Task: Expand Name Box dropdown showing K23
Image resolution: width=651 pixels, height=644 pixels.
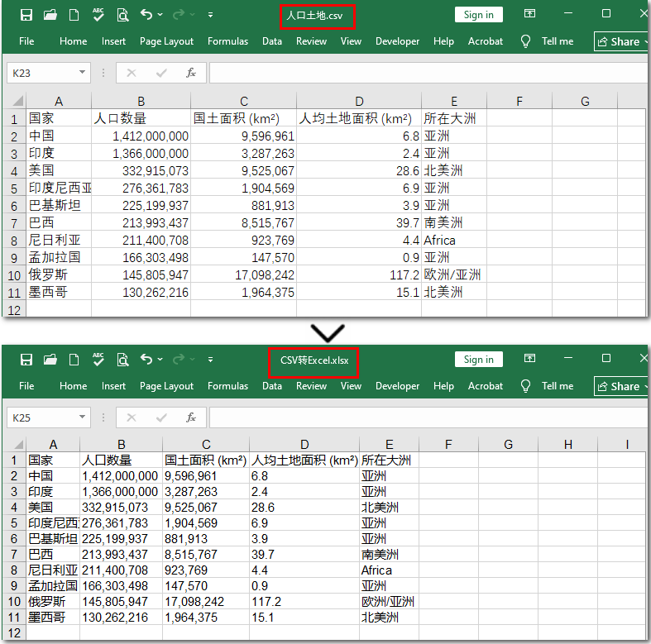Action: click(83, 73)
